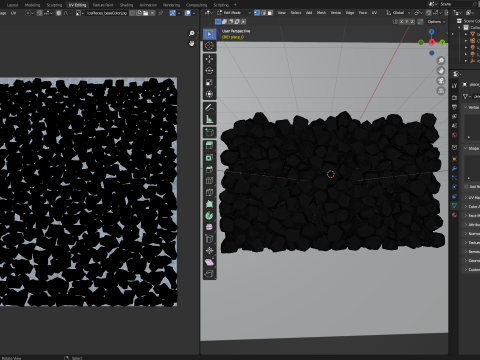Select the Shear tool

(x=209, y=262)
